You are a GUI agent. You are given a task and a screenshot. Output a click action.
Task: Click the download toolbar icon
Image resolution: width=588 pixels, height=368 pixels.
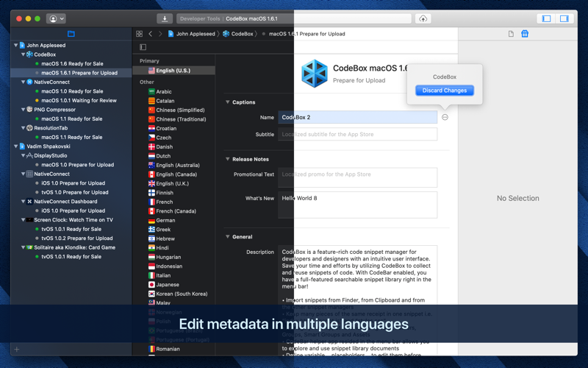coord(164,18)
